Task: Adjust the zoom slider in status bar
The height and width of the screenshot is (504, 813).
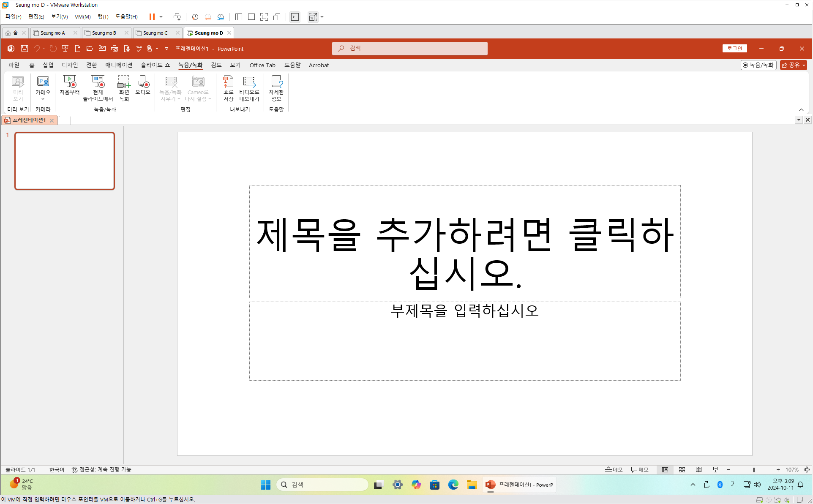Action: [x=753, y=469]
